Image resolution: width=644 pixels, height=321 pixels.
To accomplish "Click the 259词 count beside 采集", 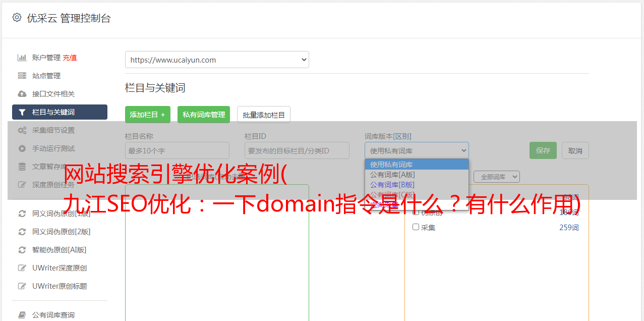I will click(x=569, y=228).
